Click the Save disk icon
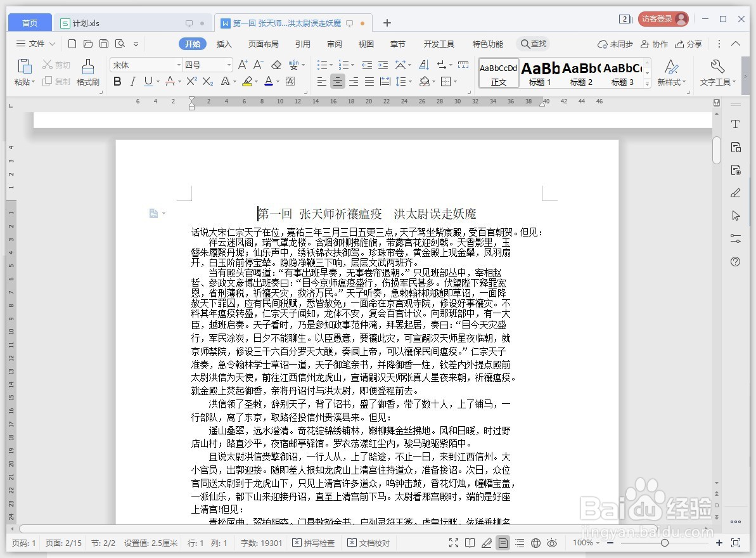 [104, 44]
